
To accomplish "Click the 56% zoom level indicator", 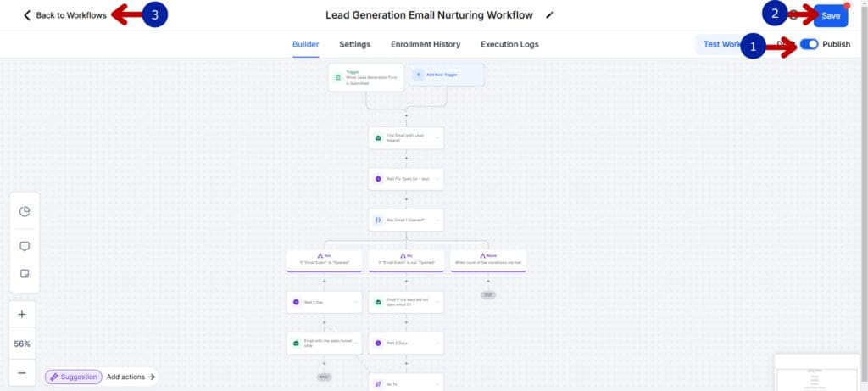I will click(22, 344).
